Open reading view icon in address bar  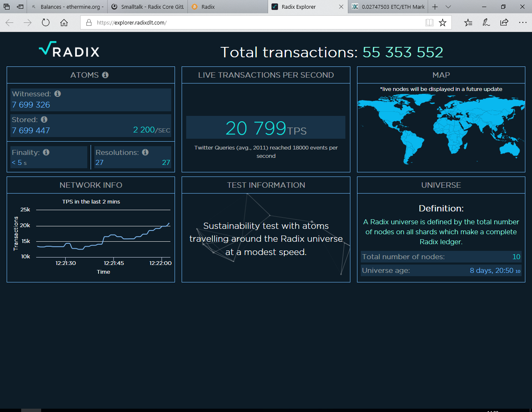coord(429,23)
